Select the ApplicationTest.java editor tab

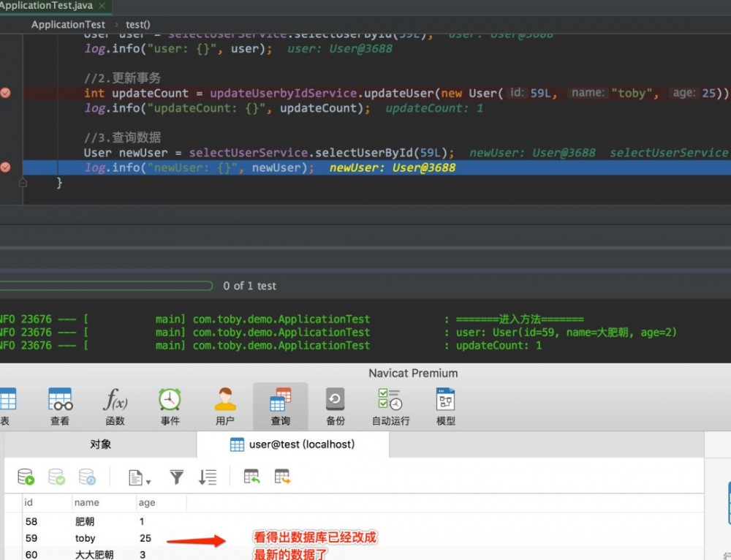(49, 6)
